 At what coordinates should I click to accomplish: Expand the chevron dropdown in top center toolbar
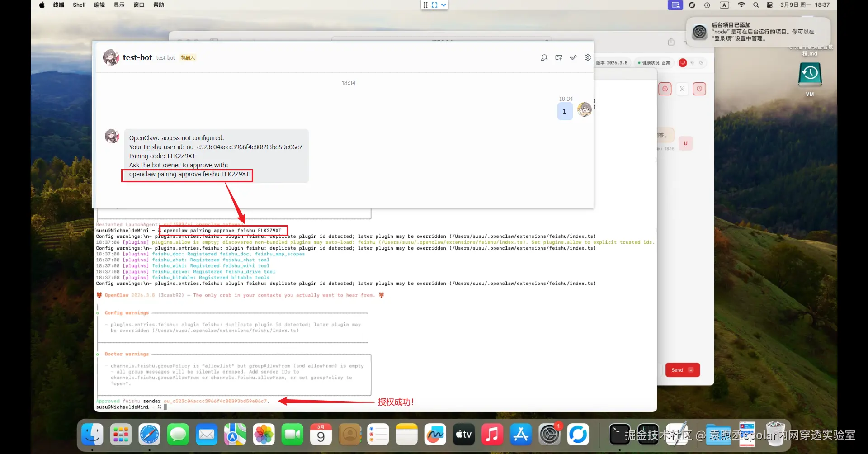pos(443,5)
